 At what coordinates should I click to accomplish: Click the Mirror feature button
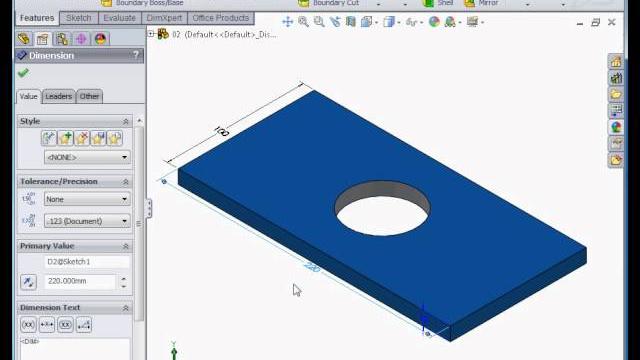(482, 3)
